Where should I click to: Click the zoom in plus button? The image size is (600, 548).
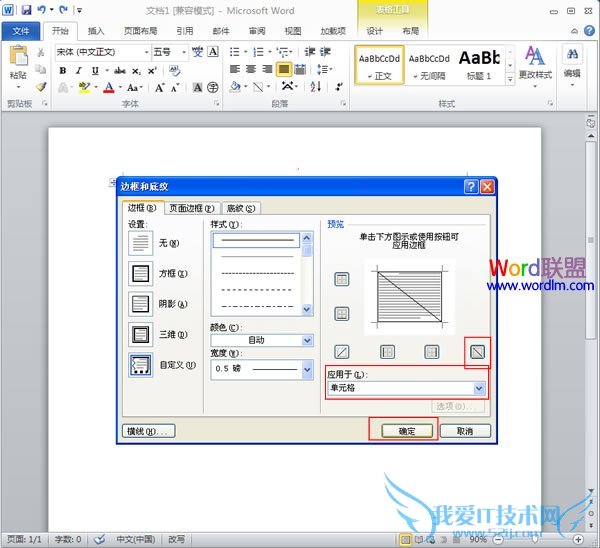[x=578, y=540]
